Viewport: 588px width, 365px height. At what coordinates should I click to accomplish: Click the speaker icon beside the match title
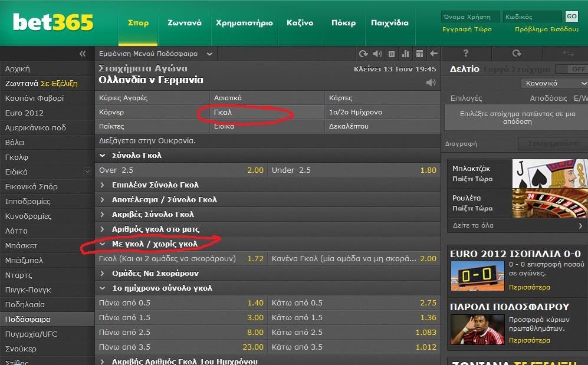[431, 83]
